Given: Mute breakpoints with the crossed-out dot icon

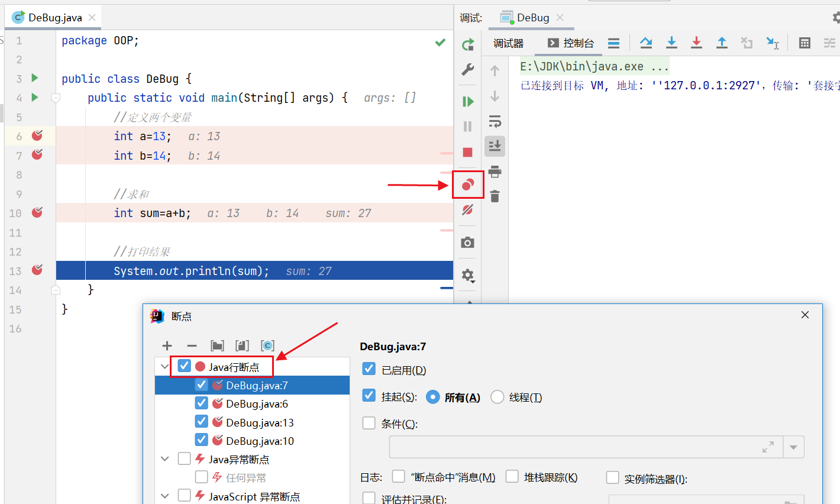Looking at the screenshot, I should tap(468, 209).
